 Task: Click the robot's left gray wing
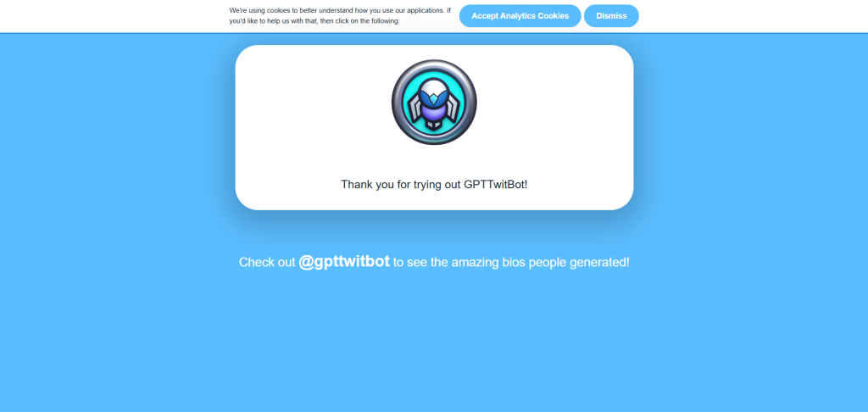pos(414,107)
